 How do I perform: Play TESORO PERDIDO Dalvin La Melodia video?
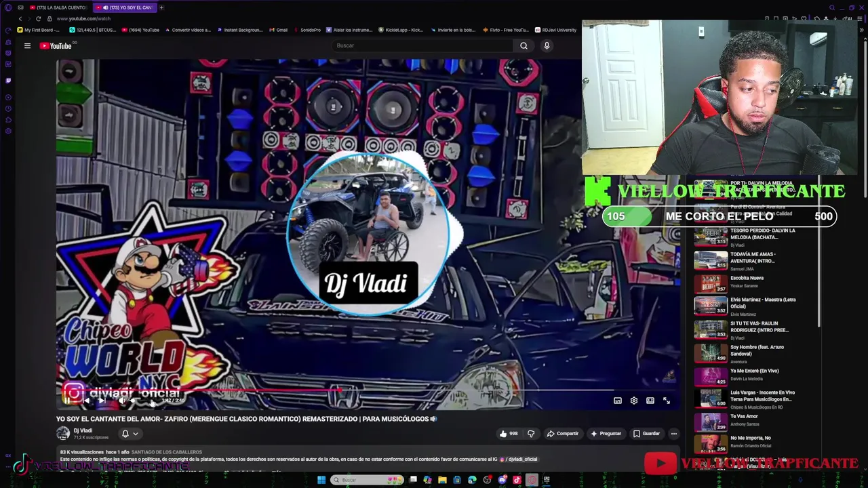tap(745, 237)
